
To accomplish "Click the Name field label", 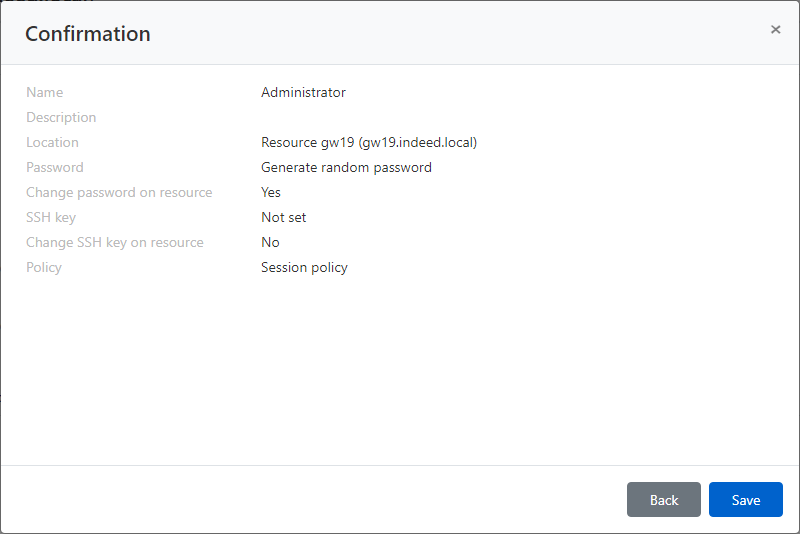I will point(44,92).
